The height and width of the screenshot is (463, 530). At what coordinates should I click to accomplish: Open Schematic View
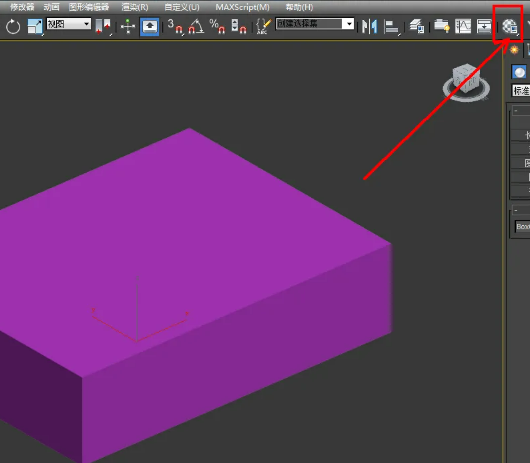pyautogui.click(x=484, y=26)
